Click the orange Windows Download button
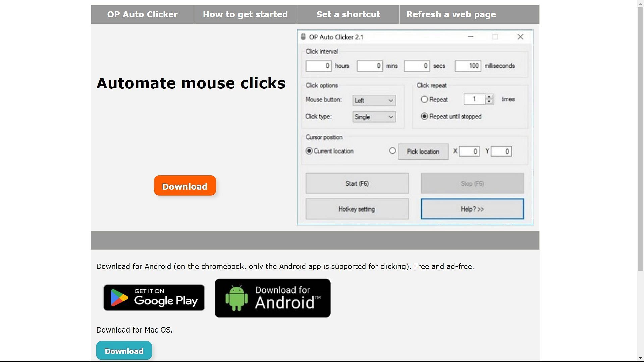 184,186
